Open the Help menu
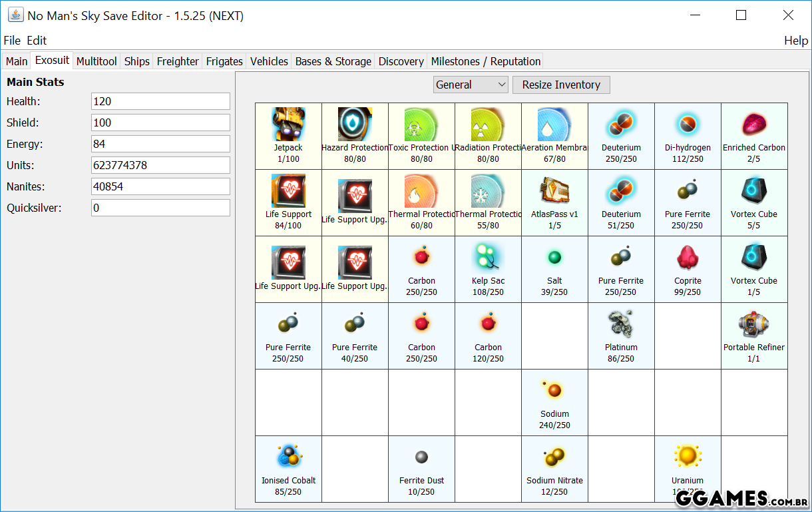 click(x=795, y=41)
